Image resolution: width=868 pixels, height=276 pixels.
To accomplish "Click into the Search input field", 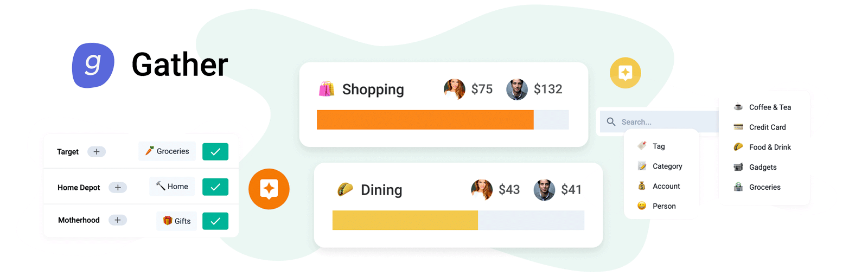I will tap(660, 122).
